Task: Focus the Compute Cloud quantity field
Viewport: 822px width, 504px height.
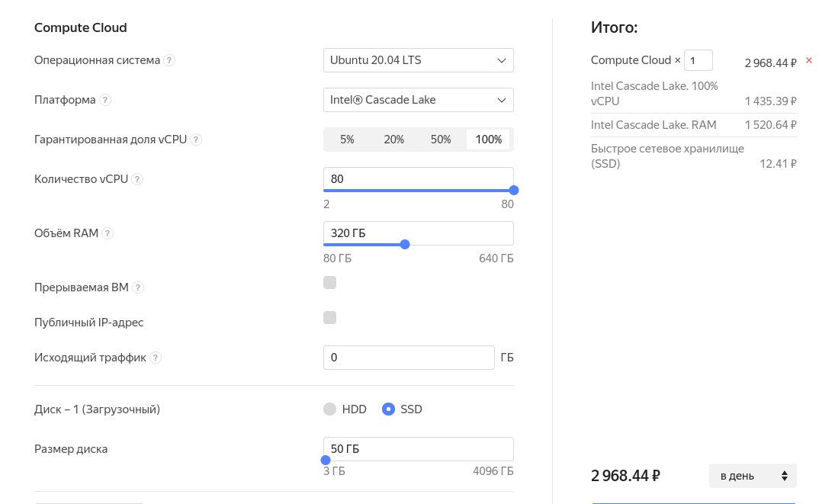Action: point(698,60)
